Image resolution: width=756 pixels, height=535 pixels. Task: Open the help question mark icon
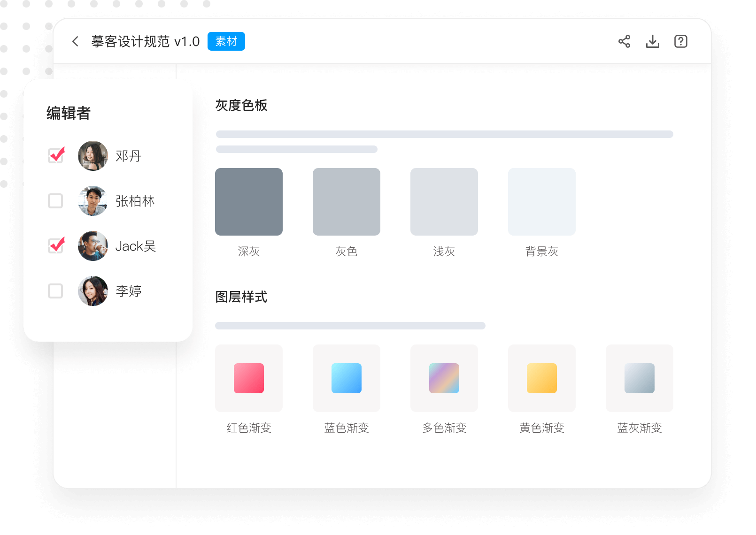[x=680, y=41]
